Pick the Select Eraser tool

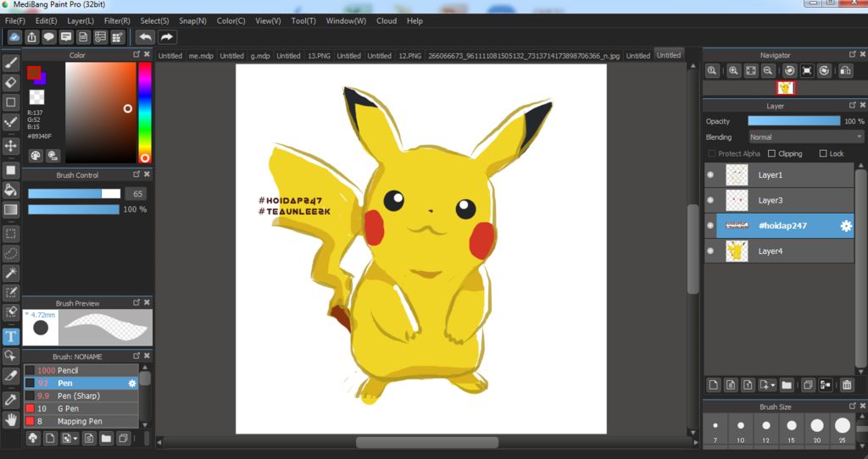point(10,312)
